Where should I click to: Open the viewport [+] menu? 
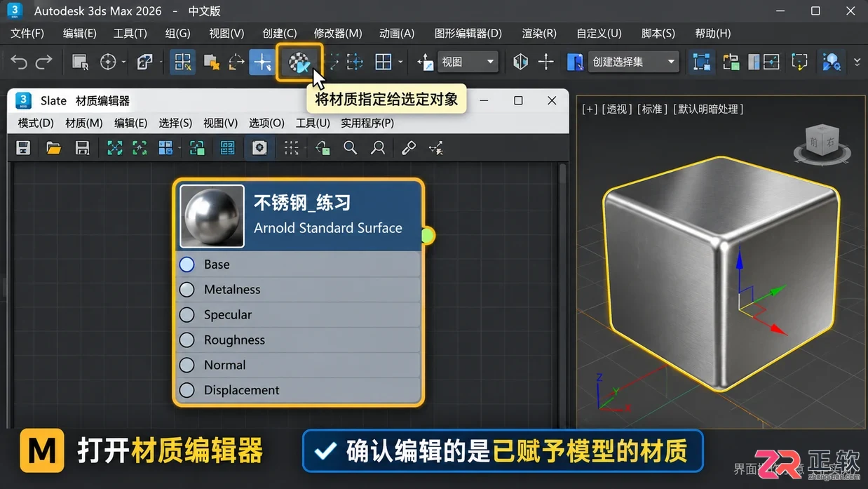[x=590, y=109]
